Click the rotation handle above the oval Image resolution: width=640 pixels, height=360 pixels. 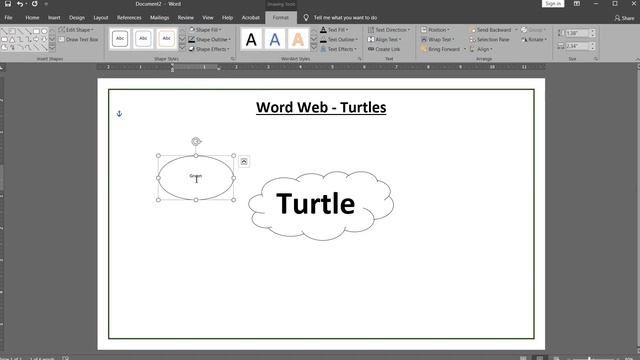[196, 141]
